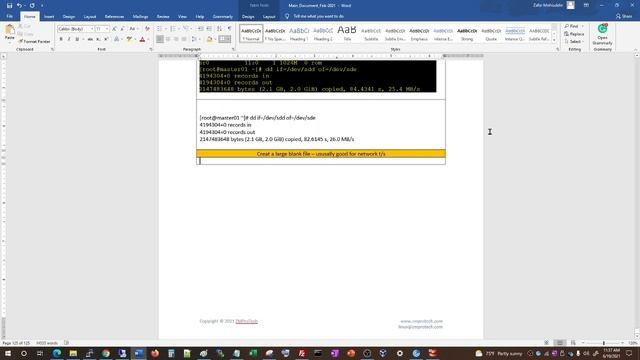This screenshot has width=640, height=360.
Task: Open the Firefox icon in the taskbar
Action: (x=155, y=353)
